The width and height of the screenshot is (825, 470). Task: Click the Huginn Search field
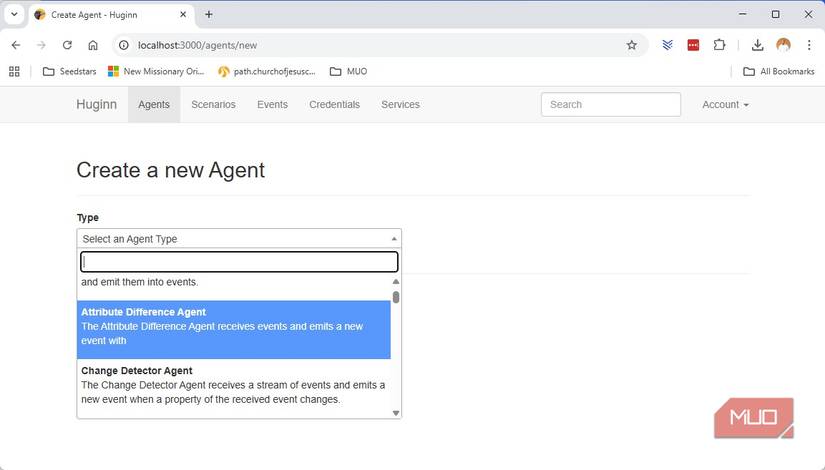point(610,105)
